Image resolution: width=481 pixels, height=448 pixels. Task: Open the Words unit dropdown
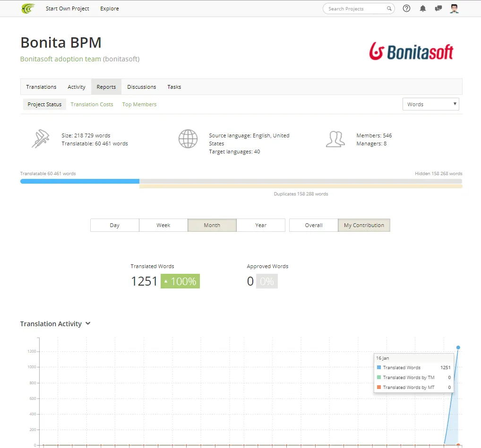point(431,104)
